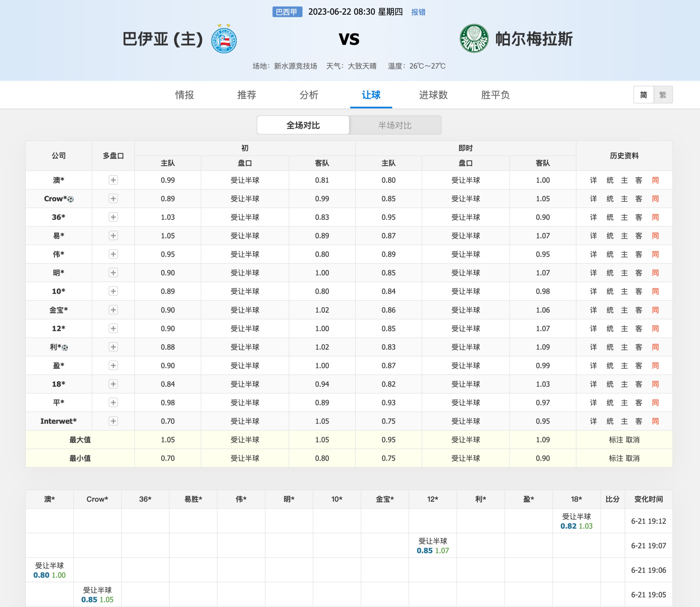
Task: Expand multi-handicap plus for 10* row
Action: 113,291
